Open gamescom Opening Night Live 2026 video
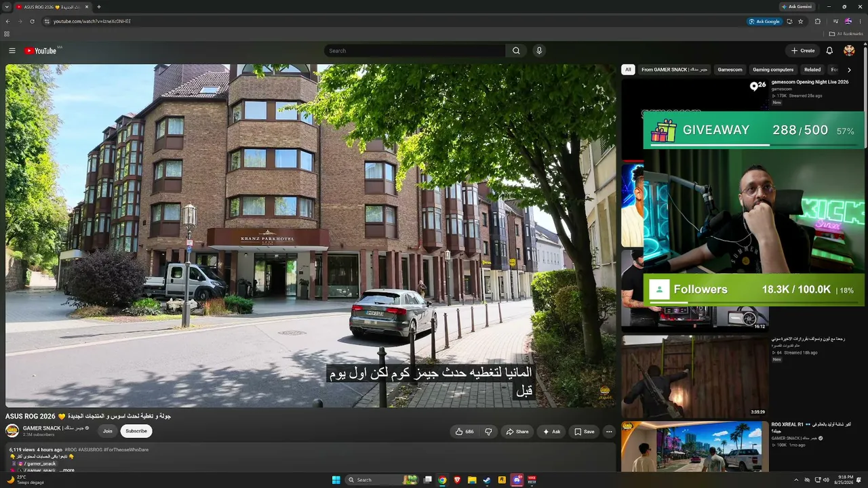The image size is (868, 488). 810,83
